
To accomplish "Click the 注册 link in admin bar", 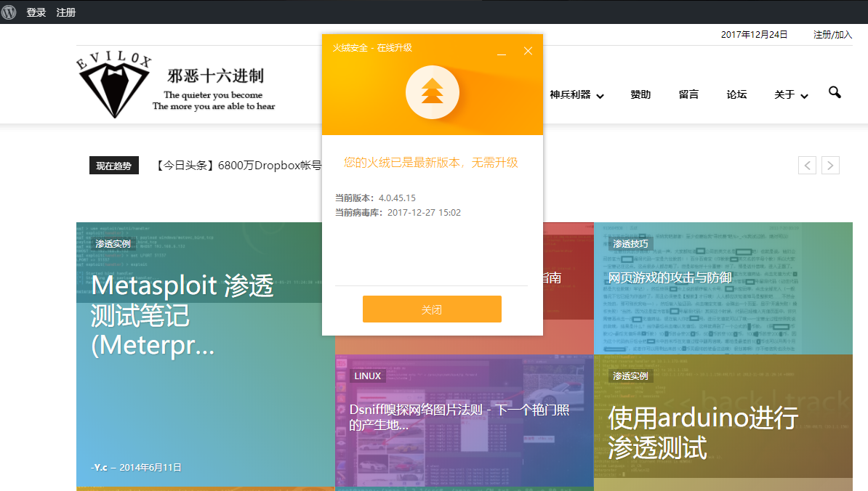I will pos(66,12).
